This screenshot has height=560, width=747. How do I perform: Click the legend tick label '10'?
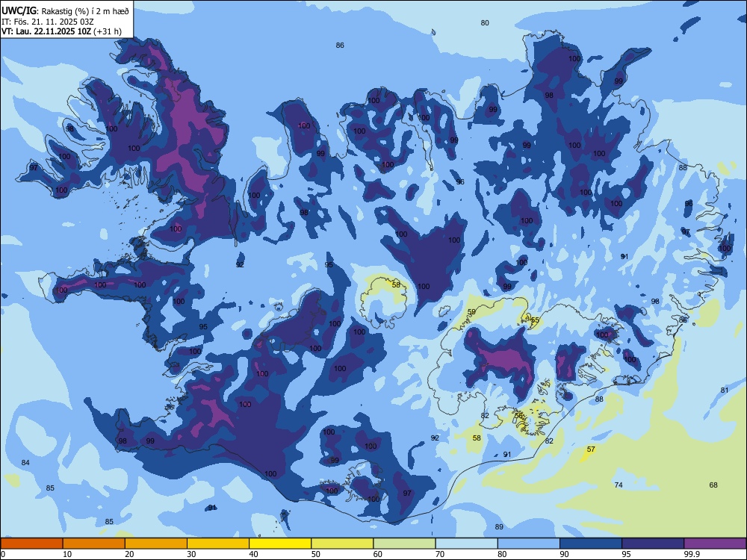click(67, 554)
